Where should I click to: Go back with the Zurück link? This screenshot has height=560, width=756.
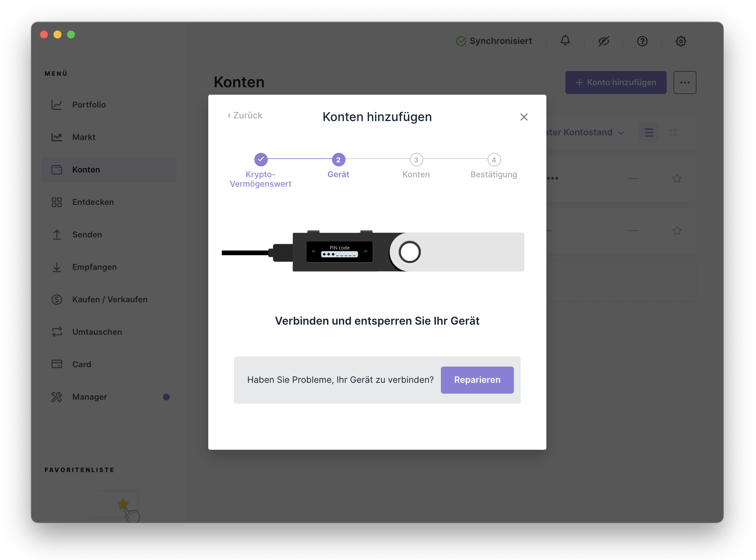tap(245, 116)
